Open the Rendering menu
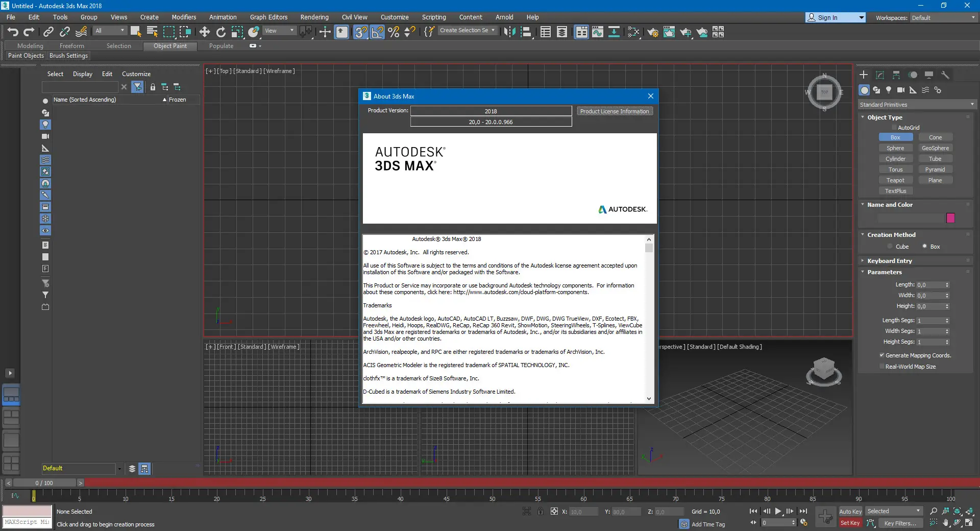The width and height of the screenshot is (980, 531). 314,17
